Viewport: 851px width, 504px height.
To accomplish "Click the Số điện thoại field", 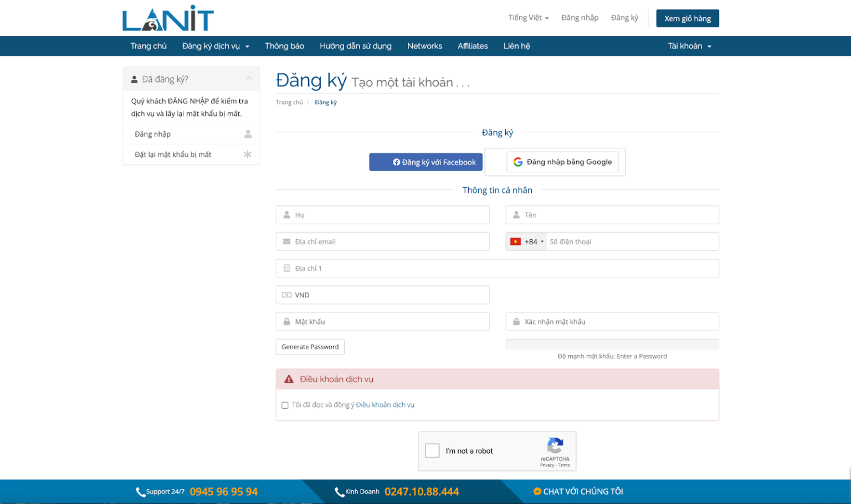I will [633, 241].
